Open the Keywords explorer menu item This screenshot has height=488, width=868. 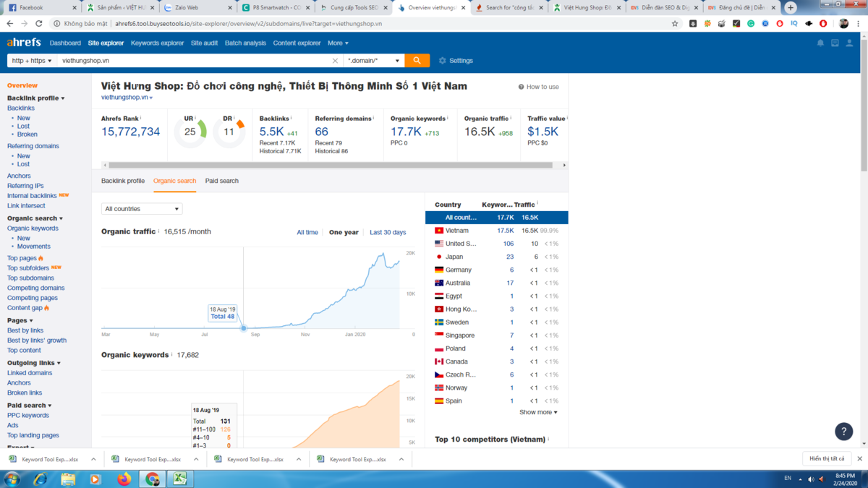pyautogui.click(x=157, y=43)
